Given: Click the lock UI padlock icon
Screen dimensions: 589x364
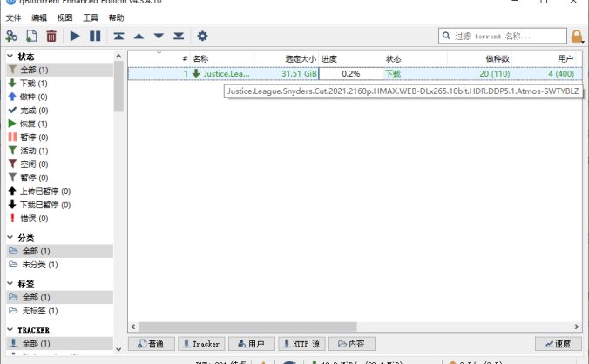Looking at the screenshot, I should (576, 37).
